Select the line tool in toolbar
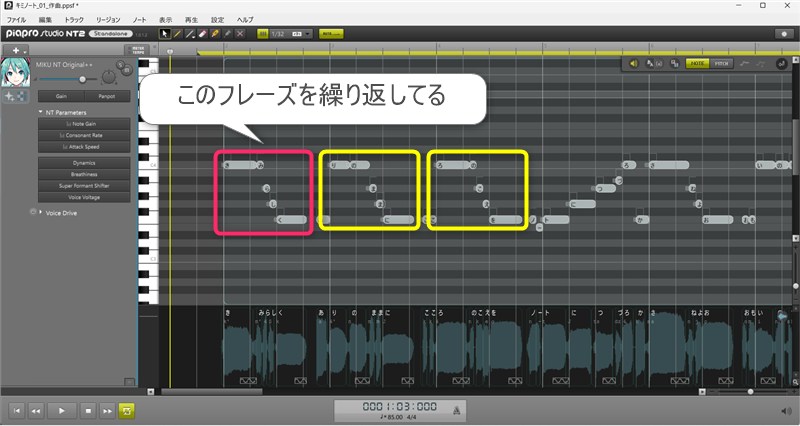The width and height of the screenshot is (800, 426). (190, 34)
